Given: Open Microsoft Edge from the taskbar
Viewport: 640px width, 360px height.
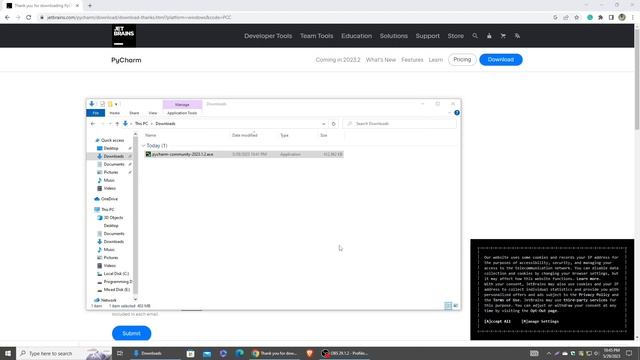Looking at the screenshot, I should [239, 353].
